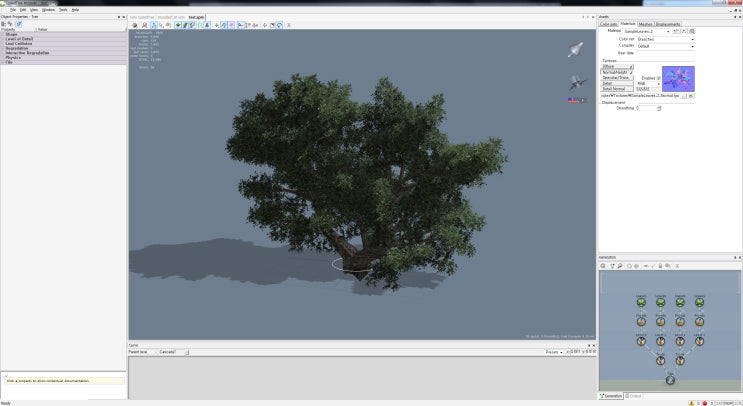This screenshot has width=743, height=406.
Task: Select the bottom Tree node in Generation graph
Action: point(670,379)
